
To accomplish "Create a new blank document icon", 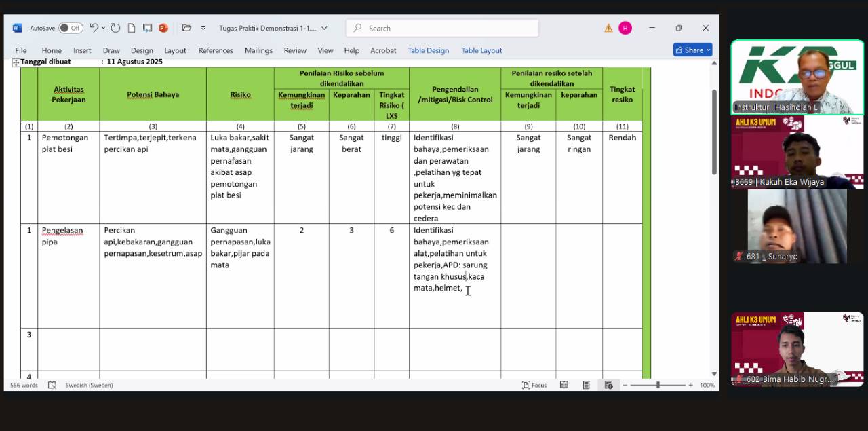I will point(132,28).
